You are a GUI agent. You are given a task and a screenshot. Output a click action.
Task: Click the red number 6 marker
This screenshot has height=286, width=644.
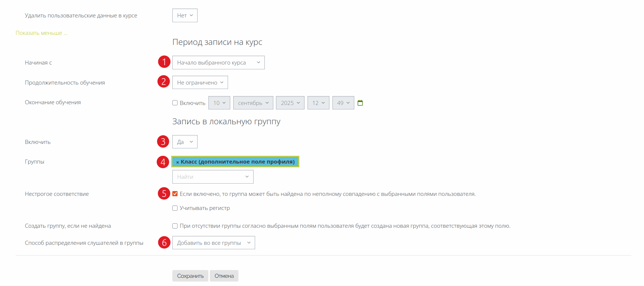[x=164, y=243]
